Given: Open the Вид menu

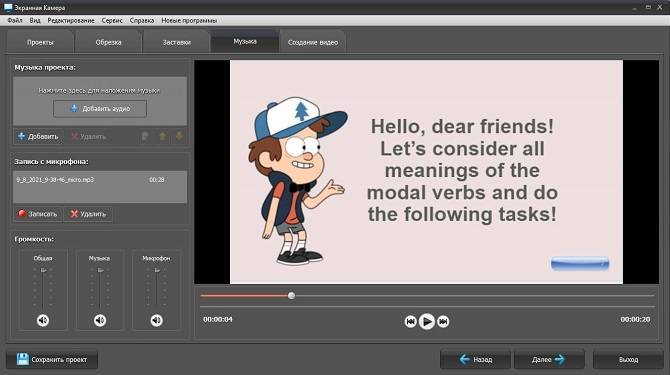Looking at the screenshot, I should 35,21.
